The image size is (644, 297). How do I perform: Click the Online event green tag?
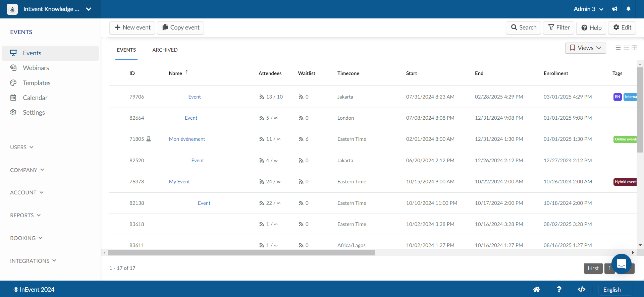pos(625,139)
